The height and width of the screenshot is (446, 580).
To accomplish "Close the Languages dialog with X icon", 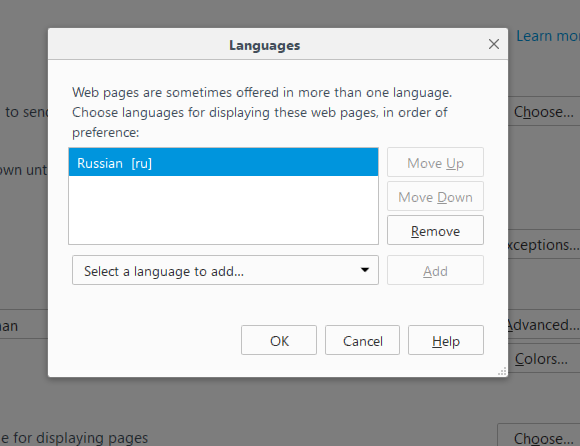I will 493,44.
